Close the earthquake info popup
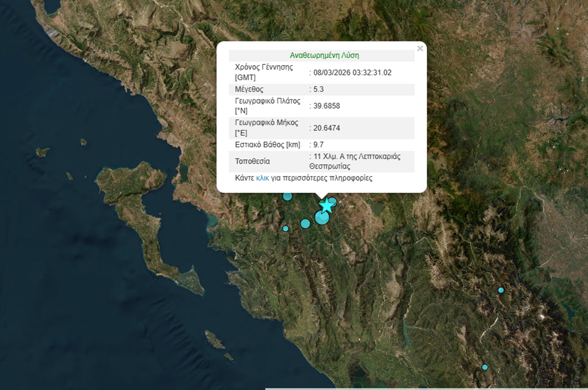This screenshot has height=390, width=588. click(420, 48)
